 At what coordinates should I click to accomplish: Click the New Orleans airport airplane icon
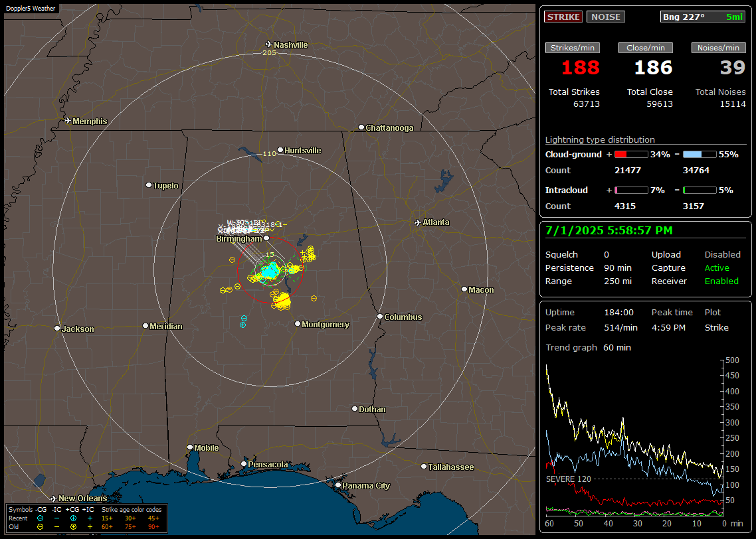click(x=54, y=498)
